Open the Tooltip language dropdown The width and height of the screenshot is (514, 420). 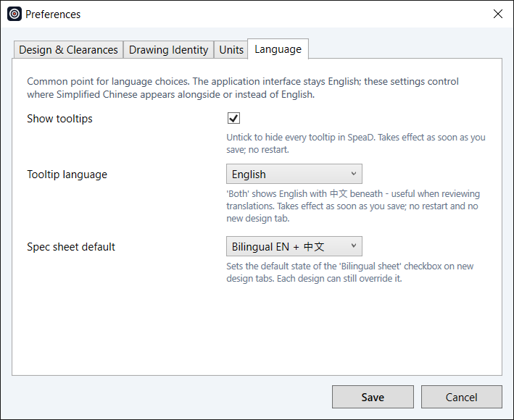pos(294,174)
